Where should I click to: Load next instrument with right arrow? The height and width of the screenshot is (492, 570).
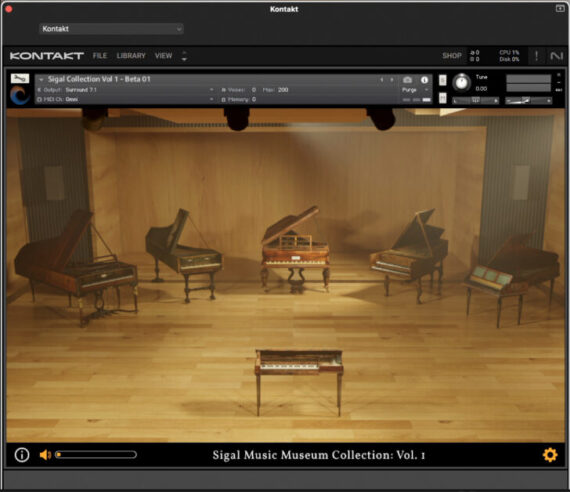(x=392, y=80)
